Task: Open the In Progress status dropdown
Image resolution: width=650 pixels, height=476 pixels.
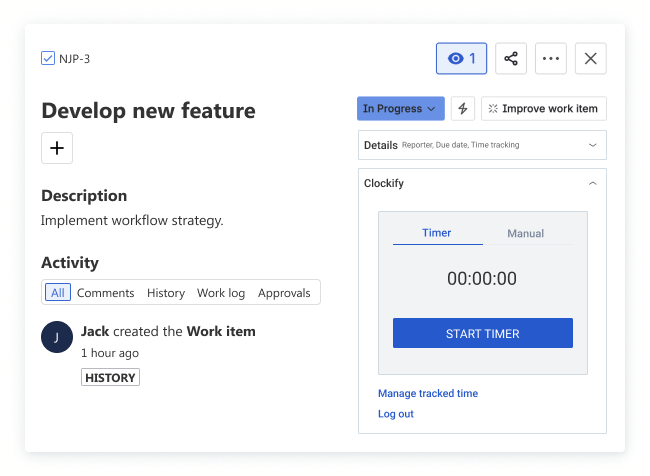Action: tap(400, 109)
